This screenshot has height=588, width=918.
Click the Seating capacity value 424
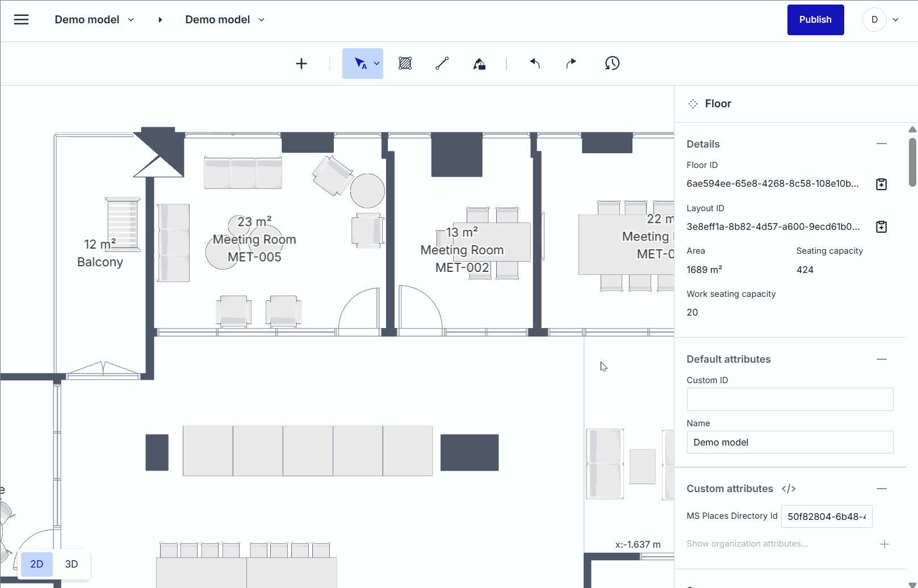[804, 270]
